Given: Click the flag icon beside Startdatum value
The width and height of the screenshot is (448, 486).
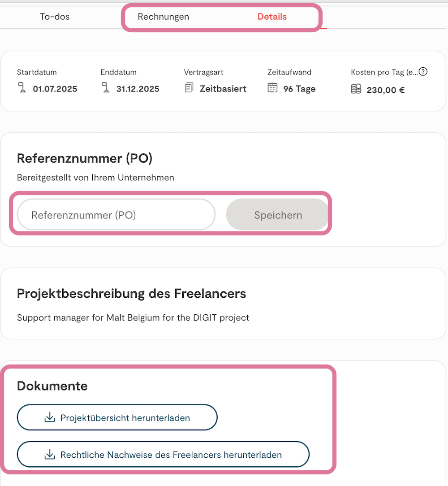Looking at the screenshot, I should [22, 88].
